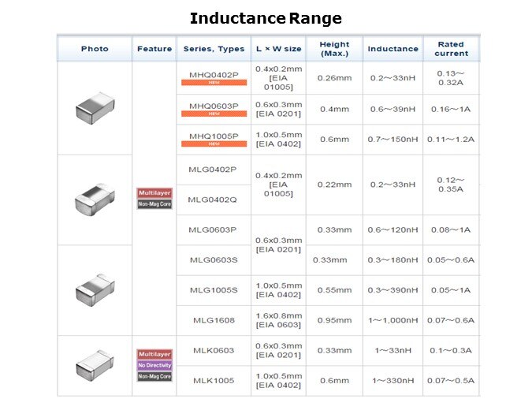Select the Photo column header
The width and height of the screenshot is (532, 399).
tap(95, 49)
